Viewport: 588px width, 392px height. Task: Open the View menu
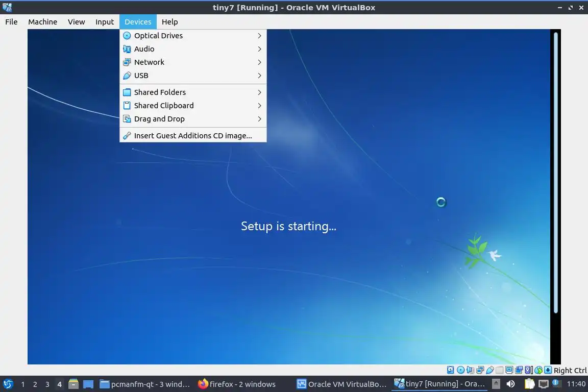coord(76,22)
